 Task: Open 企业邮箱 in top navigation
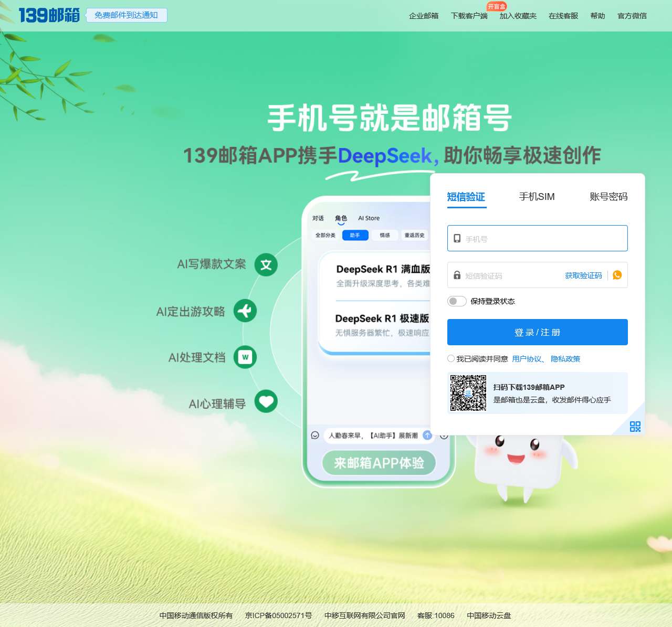(x=424, y=16)
